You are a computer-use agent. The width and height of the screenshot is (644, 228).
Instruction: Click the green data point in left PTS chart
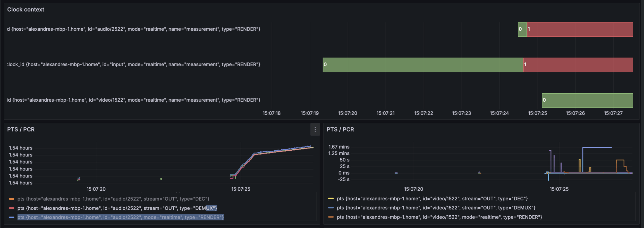point(161,179)
